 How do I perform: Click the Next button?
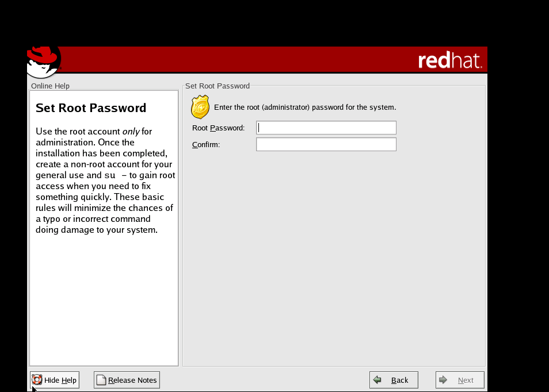pyautogui.click(x=460, y=380)
